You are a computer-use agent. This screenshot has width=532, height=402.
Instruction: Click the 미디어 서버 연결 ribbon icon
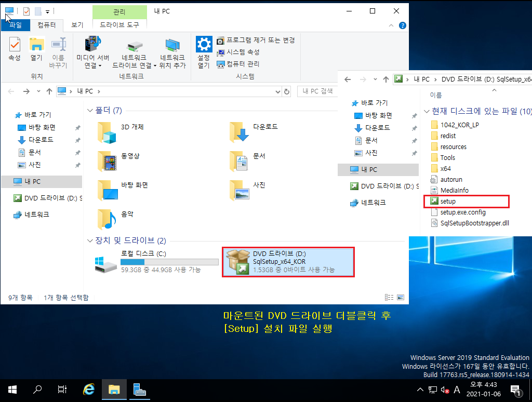click(x=93, y=52)
